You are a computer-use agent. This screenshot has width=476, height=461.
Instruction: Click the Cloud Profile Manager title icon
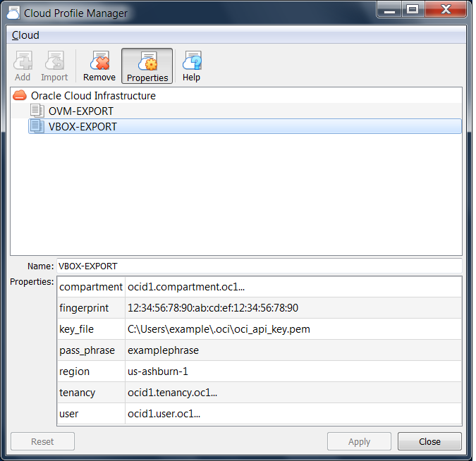click(13, 13)
